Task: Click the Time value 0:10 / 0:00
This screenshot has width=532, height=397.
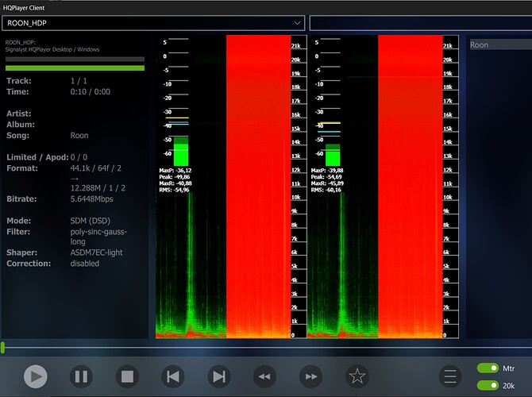Action: [x=91, y=91]
